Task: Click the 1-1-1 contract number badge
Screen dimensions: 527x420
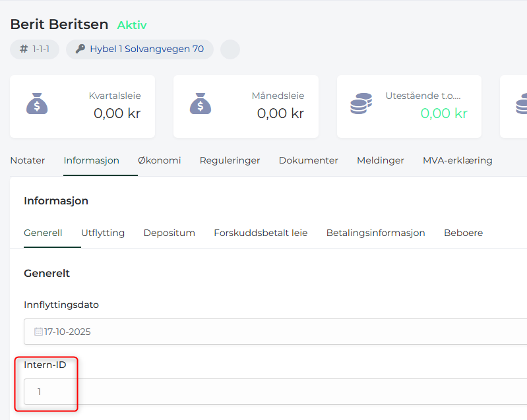Action: coord(34,49)
